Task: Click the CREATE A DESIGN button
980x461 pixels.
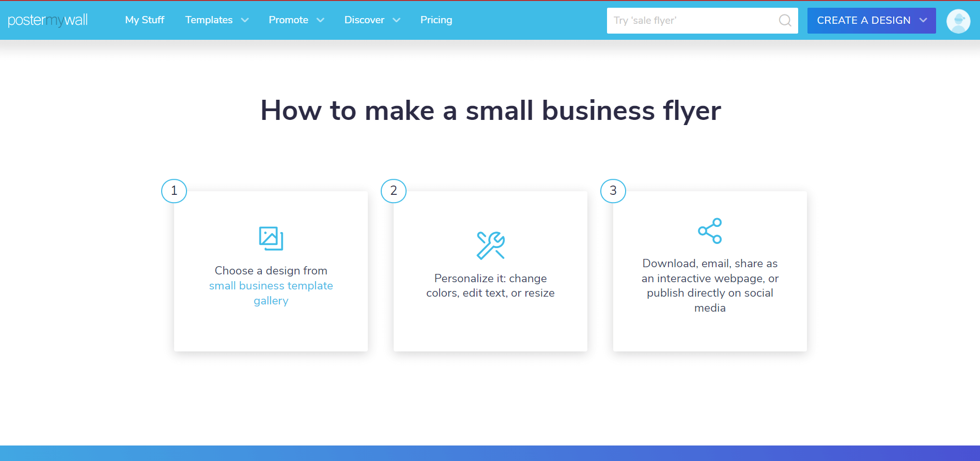Action: point(872,21)
